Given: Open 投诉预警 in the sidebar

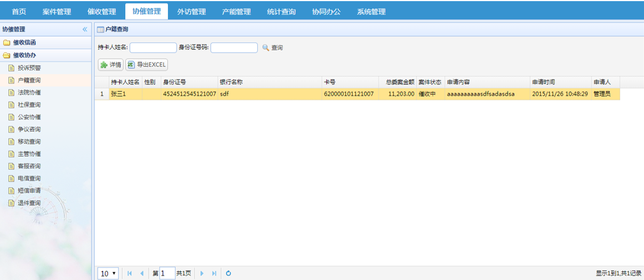Looking at the screenshot, I should click(29, 68).
